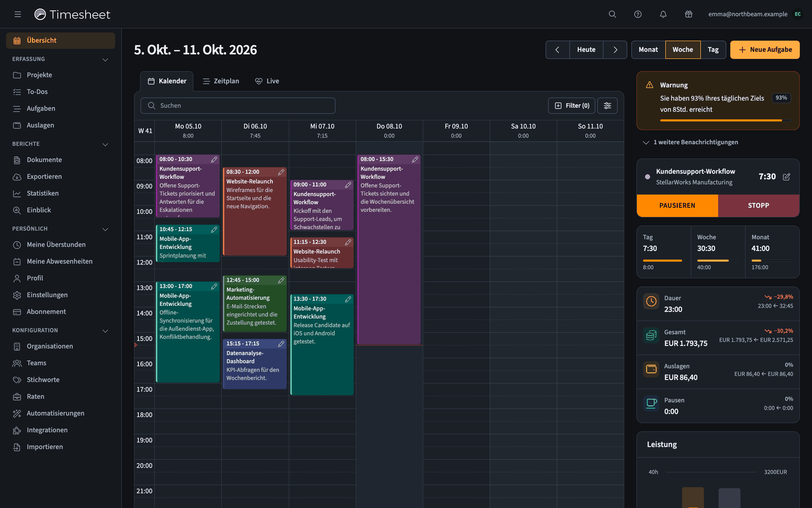This screenshot has width=812, height=508.
Task: Edit the 08:00 - 15:30 Thursday entry pencil
Action: (415, 160)
